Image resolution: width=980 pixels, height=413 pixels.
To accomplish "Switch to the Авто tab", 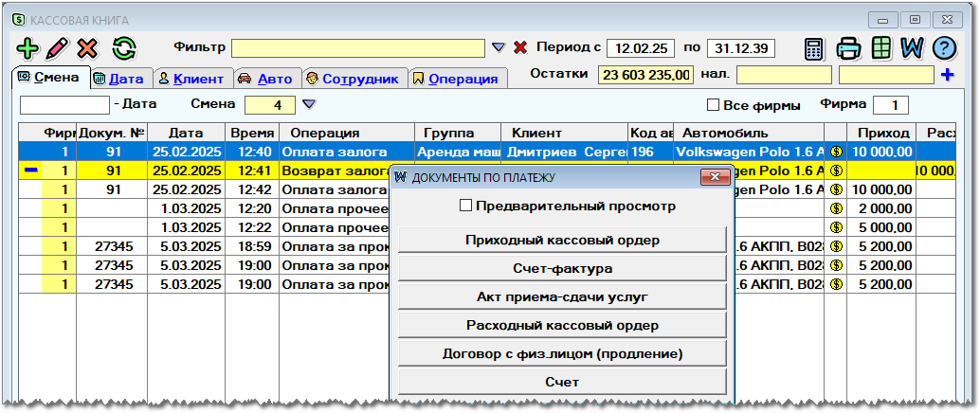I will [267, 79].
